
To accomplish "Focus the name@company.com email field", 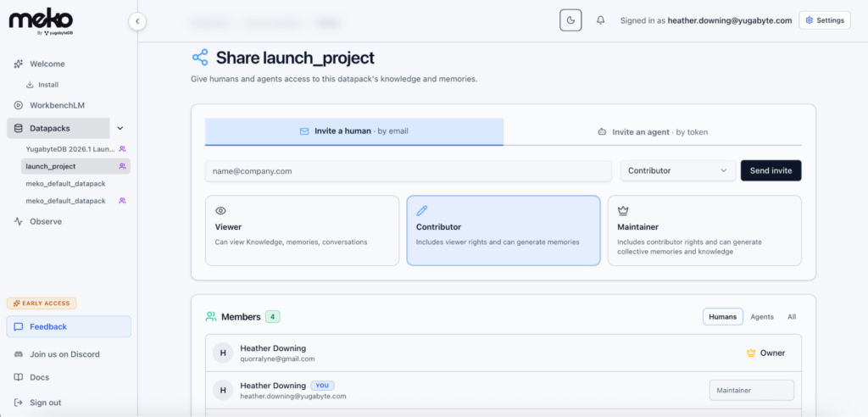I will [409, 171].
